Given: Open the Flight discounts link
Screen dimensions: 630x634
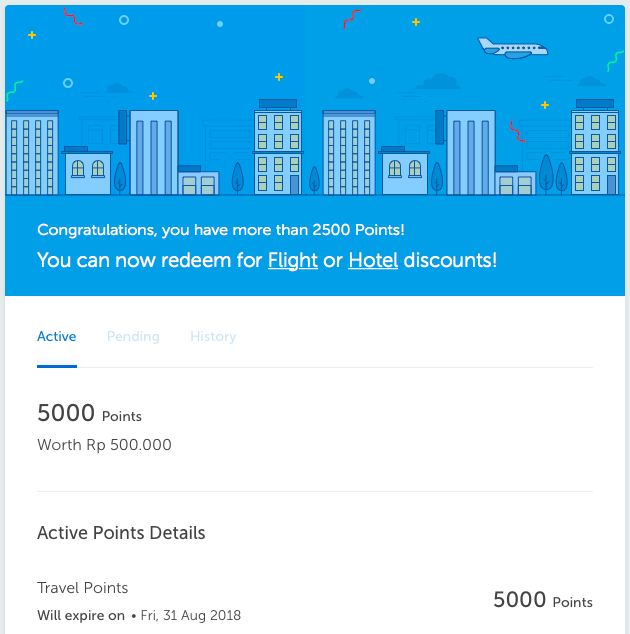Looking at the screenshot, I should (x=293, y=261).
